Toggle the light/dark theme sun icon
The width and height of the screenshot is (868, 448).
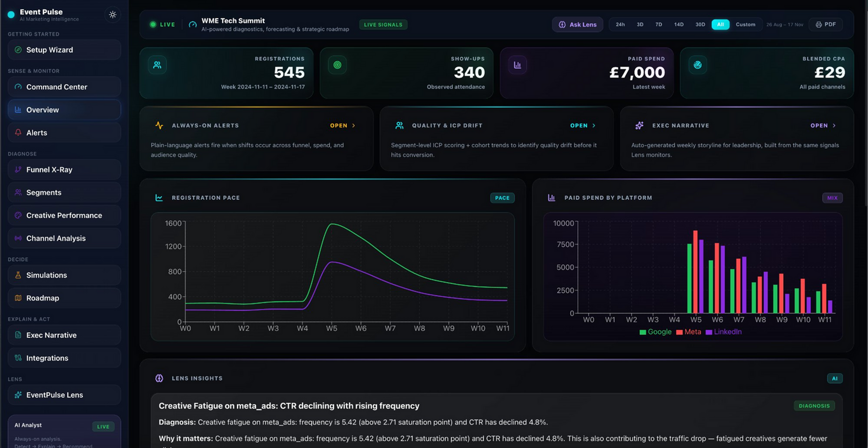(112, 15)
